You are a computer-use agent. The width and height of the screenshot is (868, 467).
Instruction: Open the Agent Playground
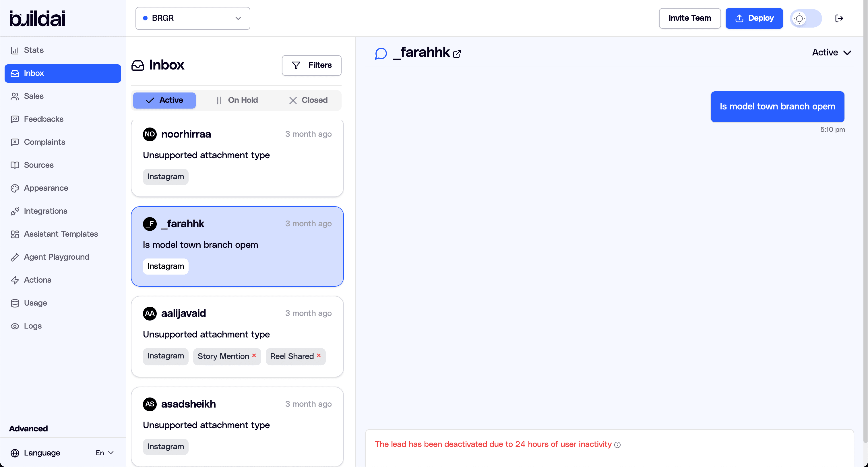click(x=56, y=256)
